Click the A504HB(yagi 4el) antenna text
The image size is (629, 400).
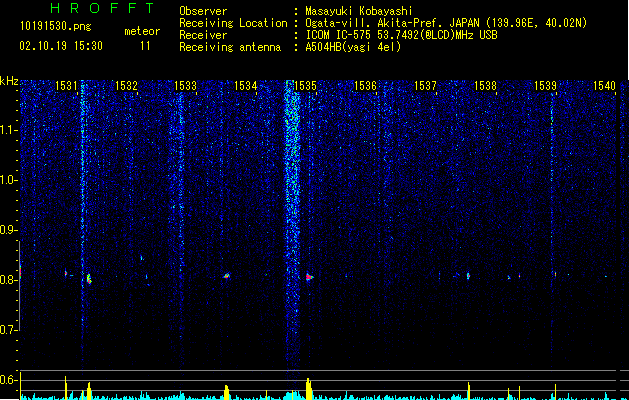pos(353,47)
